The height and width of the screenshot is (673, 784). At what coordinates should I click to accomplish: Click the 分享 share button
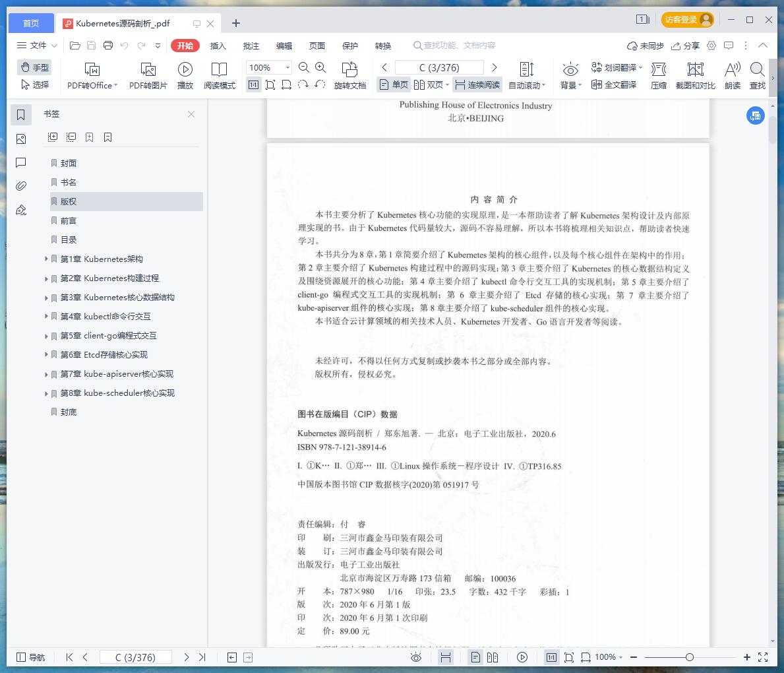coord(685,46)
